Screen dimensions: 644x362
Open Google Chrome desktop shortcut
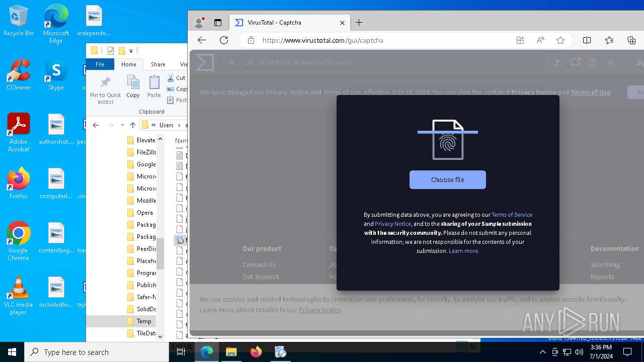tap(18, 241)
